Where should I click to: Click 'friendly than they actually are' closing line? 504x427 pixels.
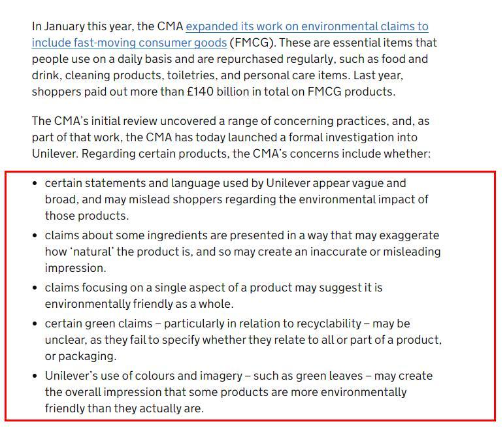point(124,408)
